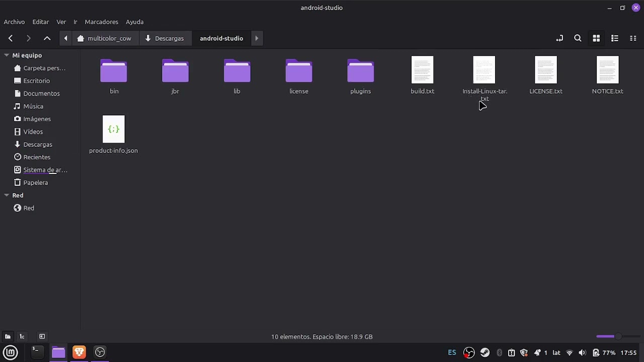Switch to icon grid view
The height and width of the screenshot is (362, 644).
tap(596, 38)
